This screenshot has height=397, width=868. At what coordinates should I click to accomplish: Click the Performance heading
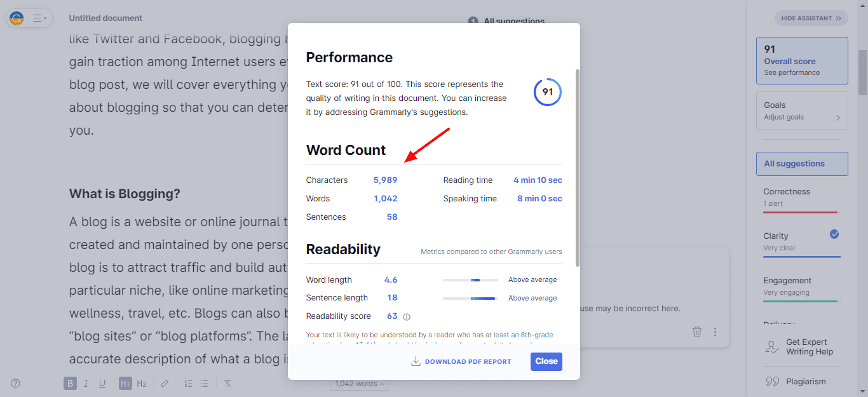[349, 57]
